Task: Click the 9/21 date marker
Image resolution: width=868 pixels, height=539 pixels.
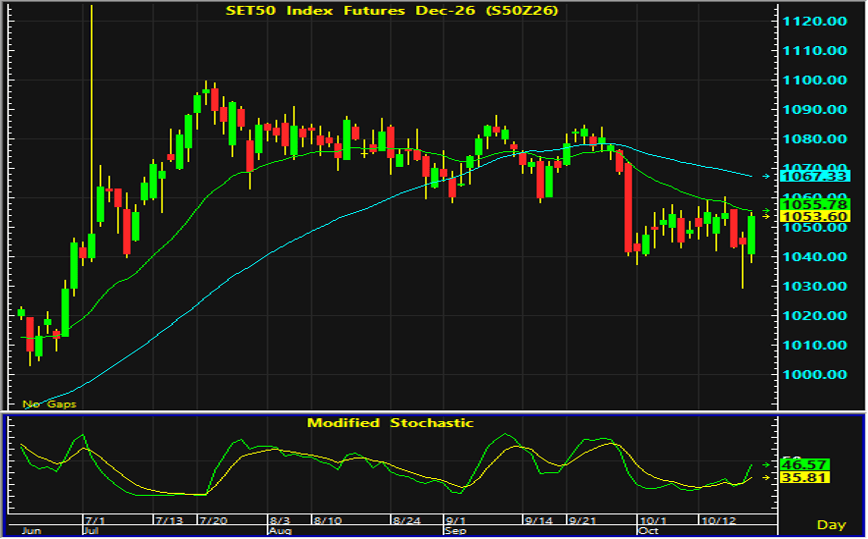Action: (582, 521)
